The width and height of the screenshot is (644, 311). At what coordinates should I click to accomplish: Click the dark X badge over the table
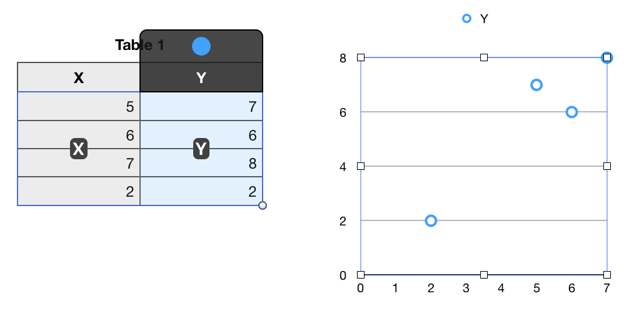[x=78, y=149]
